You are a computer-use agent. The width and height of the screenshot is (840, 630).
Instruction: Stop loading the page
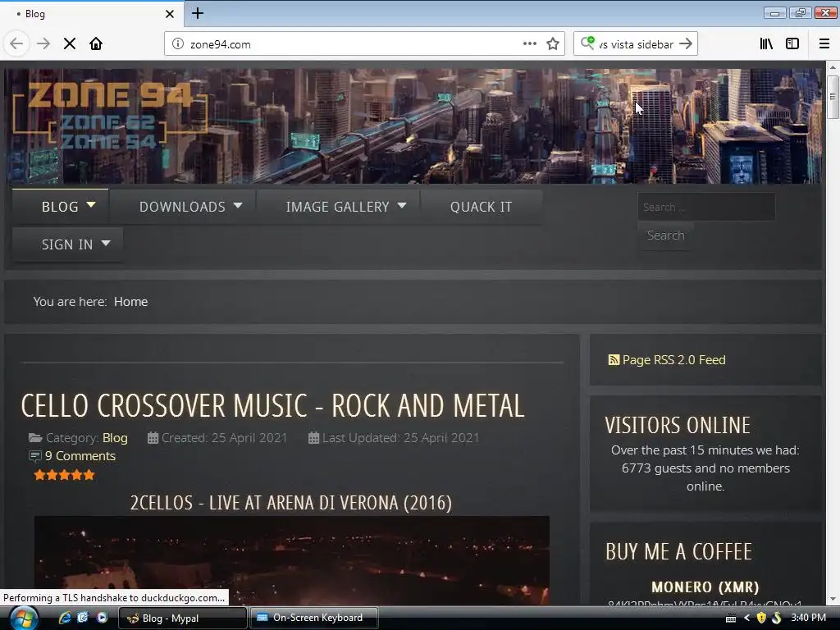coord(70,44)
